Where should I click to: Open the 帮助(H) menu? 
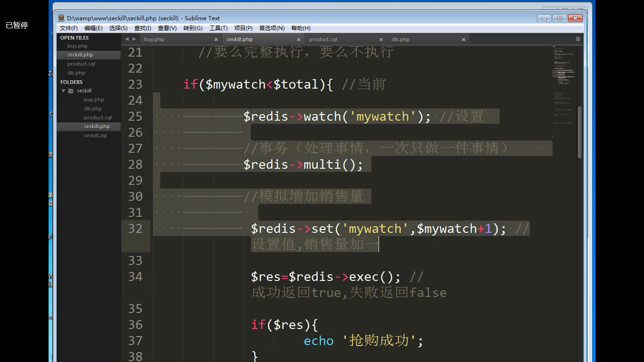301,28
